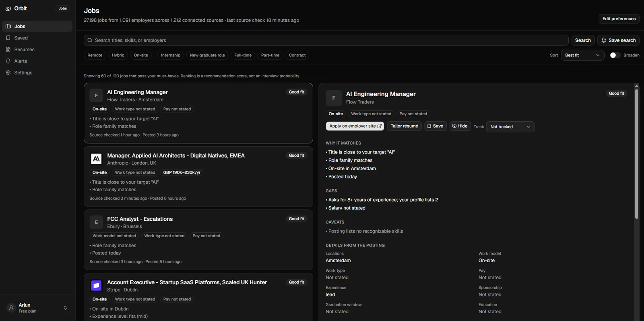Click the 'lead' experience value
This screenshot has height=321, width=644.
(330, 295)
